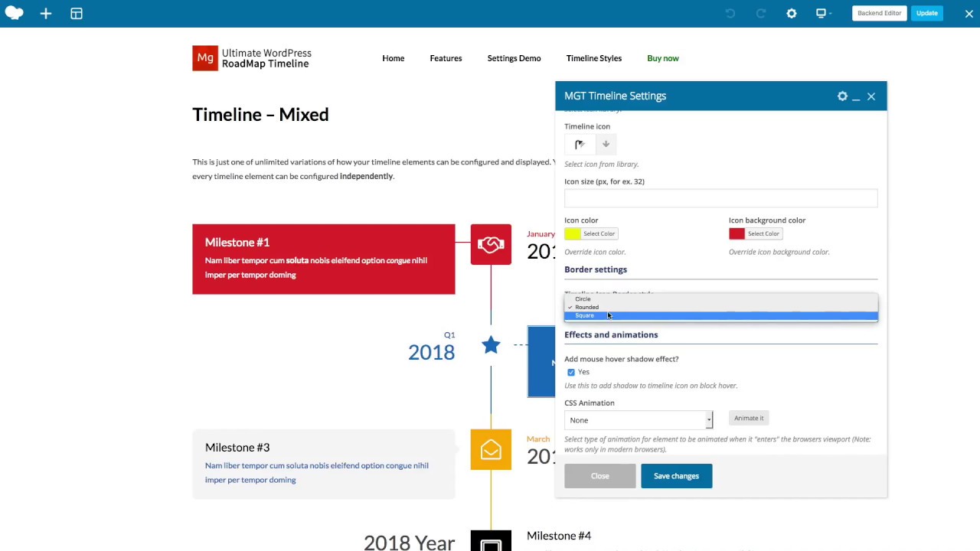Click the Milestone #4 title text
Viewport: 980px width, 551px height.
(559, 536)
